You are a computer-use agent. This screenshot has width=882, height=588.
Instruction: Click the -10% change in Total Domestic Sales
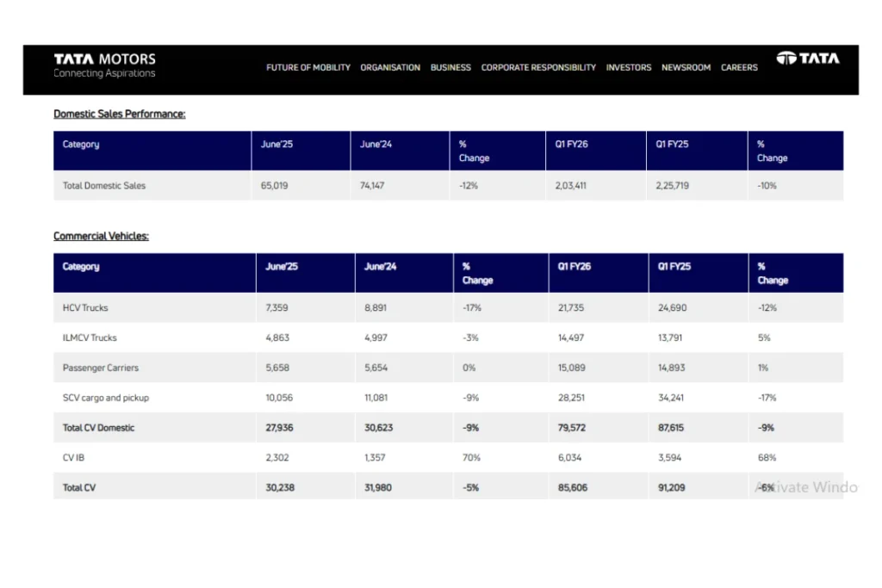767,185
